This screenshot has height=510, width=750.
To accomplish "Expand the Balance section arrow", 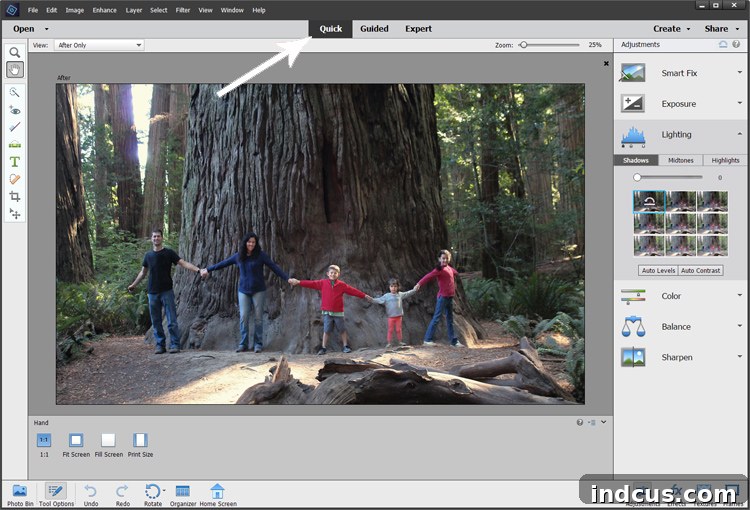I will click(x=739, y=326).
